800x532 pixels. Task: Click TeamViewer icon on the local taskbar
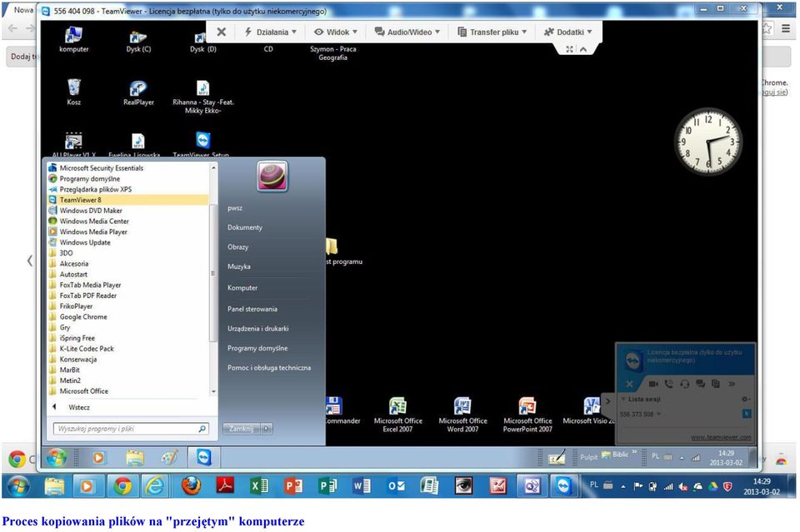coord(563,486)
